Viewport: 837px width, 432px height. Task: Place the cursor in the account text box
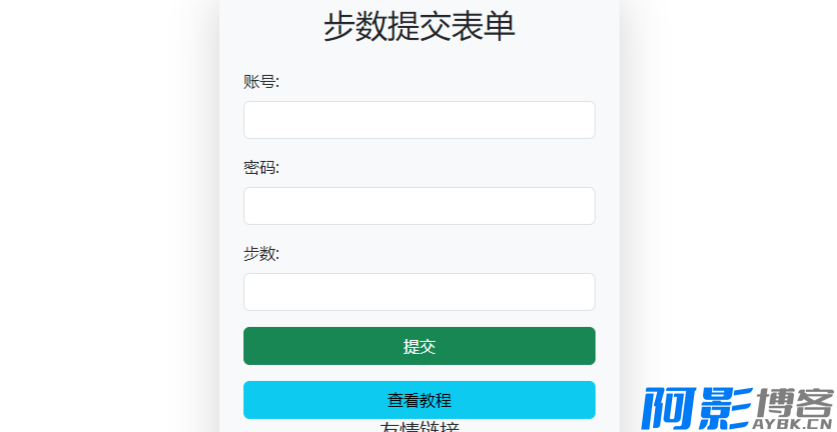pos(419,120)
